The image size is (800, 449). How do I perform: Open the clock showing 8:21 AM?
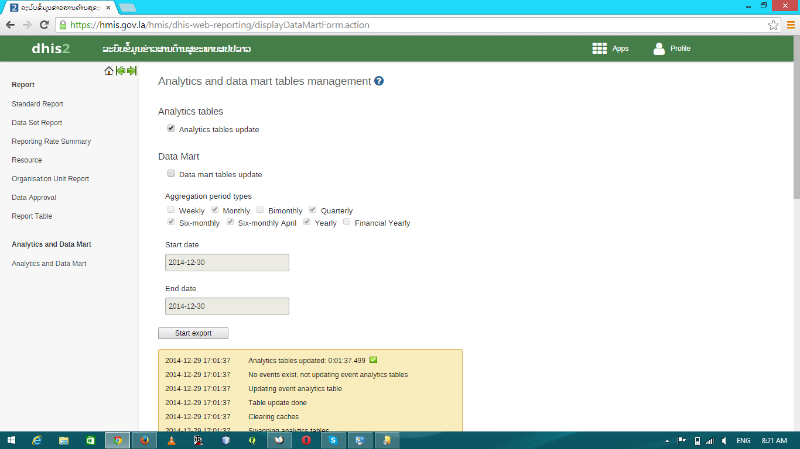point(774,441)
